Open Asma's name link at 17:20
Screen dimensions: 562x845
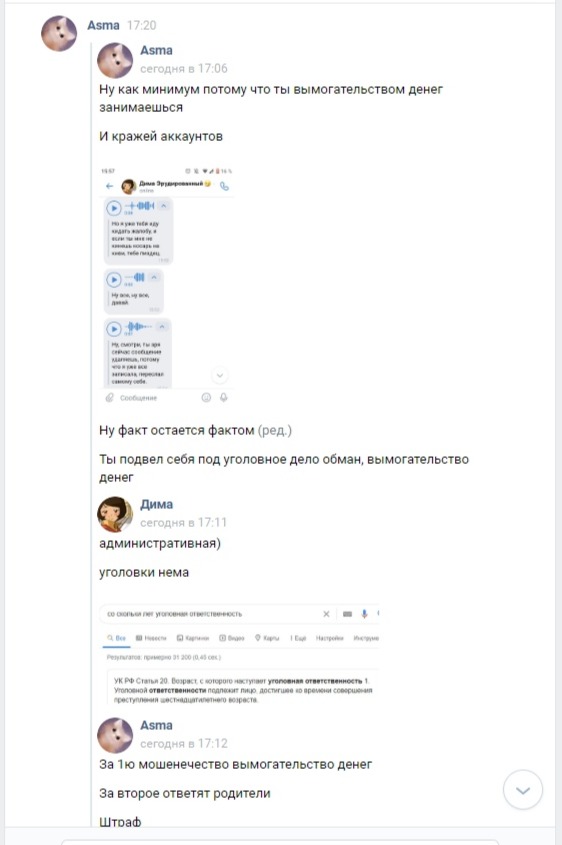tap(103, 25)
